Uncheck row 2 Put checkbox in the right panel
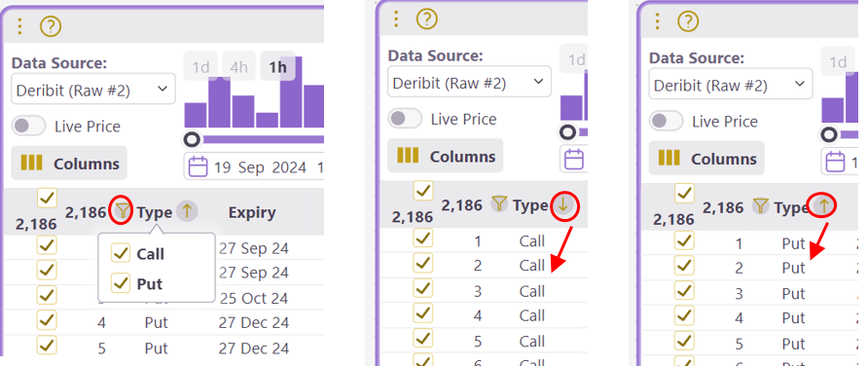 click(x=684, y=266)
